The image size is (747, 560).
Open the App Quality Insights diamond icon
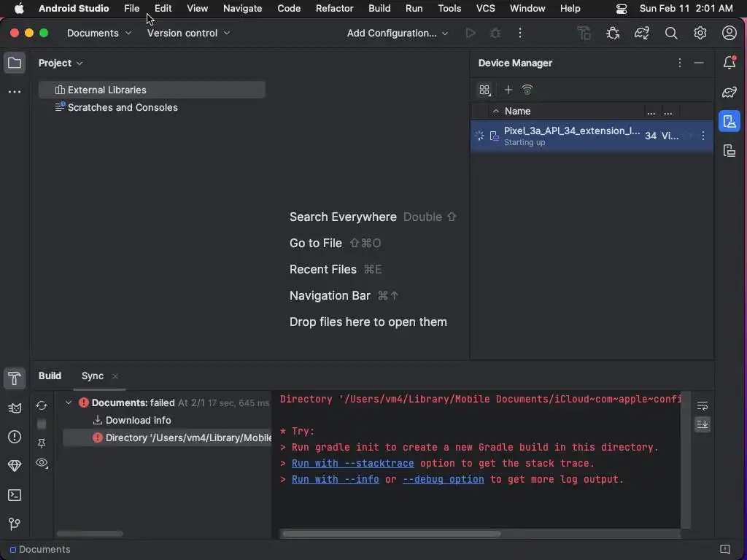coord(15,466)
